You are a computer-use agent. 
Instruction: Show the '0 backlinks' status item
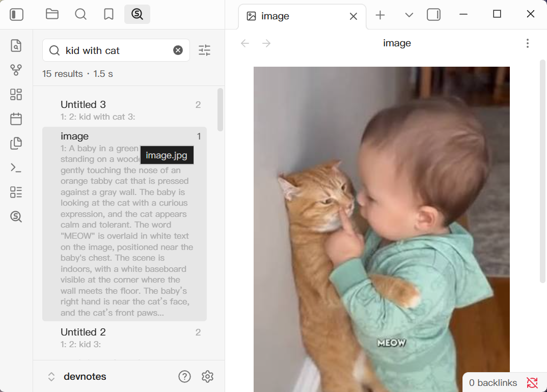click(493, 383)
